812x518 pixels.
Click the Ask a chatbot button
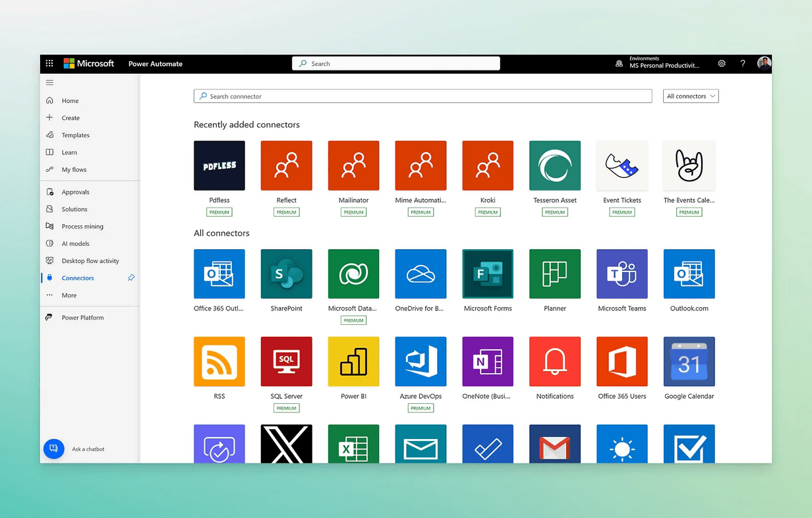[x=54, y=449]
